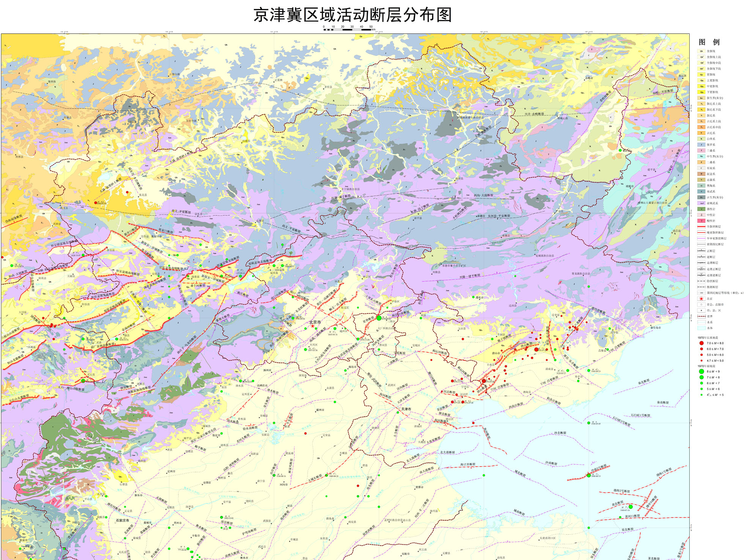
Task: Click the map title 京津冀区域活动断层分布图
Action: [x=352, y=15]
